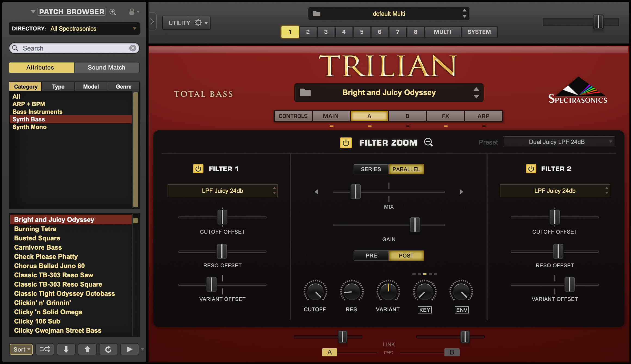Image resolution: width=631 pixels, height=364 pixels.
Task: Click the Filter 1 Cutoff Offset slider handle
Action: [222, 217]
